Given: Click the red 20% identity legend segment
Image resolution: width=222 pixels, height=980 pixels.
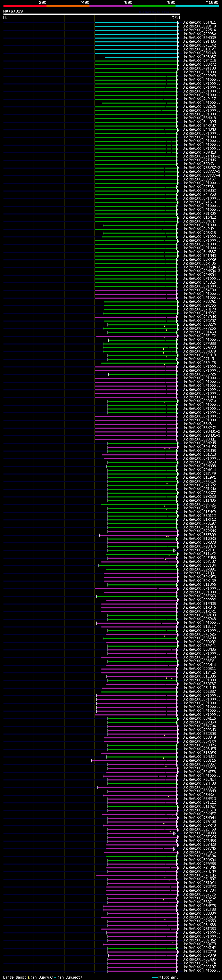Looking at the screenshot, I should (x=25, y=6).
